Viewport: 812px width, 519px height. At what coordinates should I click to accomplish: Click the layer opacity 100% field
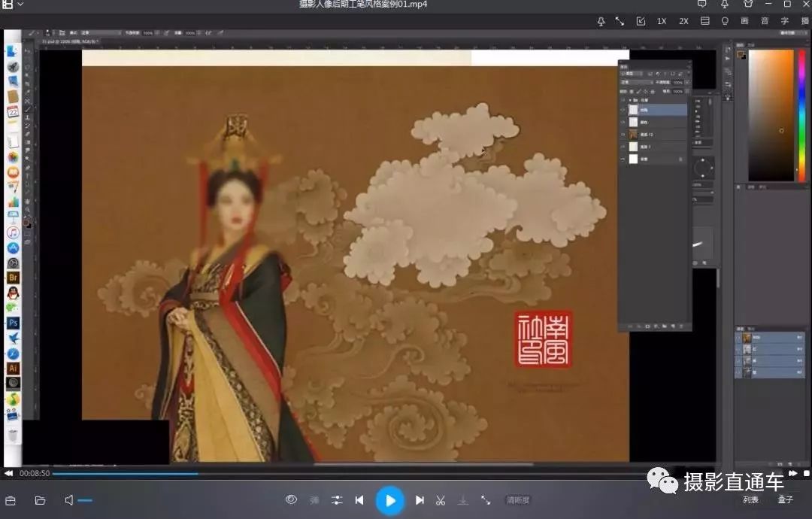[x=678, y=82]
